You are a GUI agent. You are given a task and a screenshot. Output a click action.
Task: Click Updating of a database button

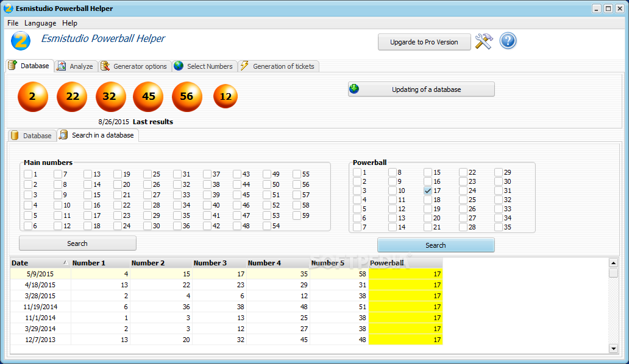421,89
